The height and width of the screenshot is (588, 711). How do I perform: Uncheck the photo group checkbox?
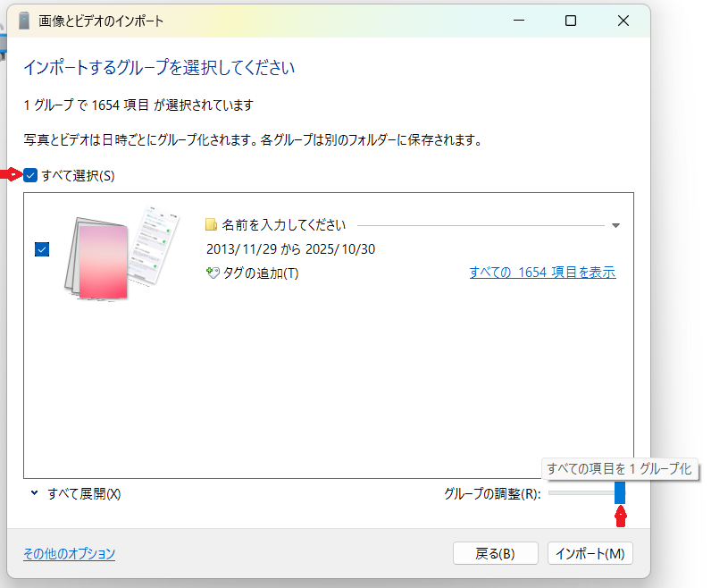(42, 249)
